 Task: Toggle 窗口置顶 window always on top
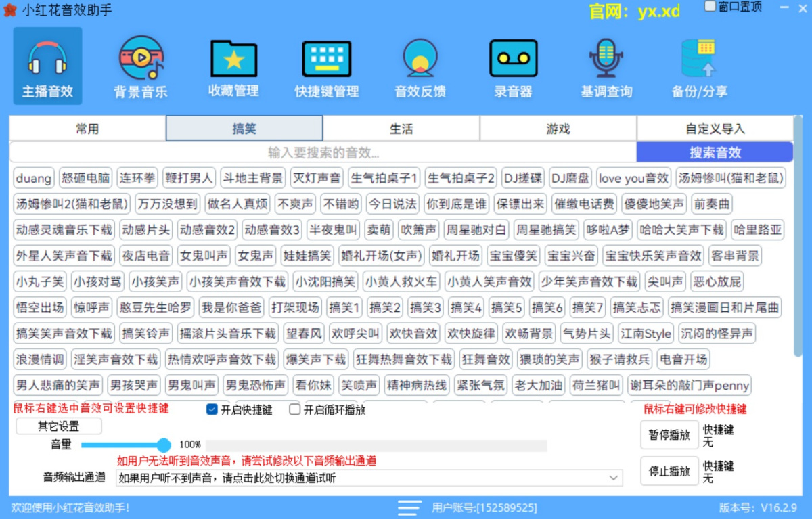[x=710, y=6]
